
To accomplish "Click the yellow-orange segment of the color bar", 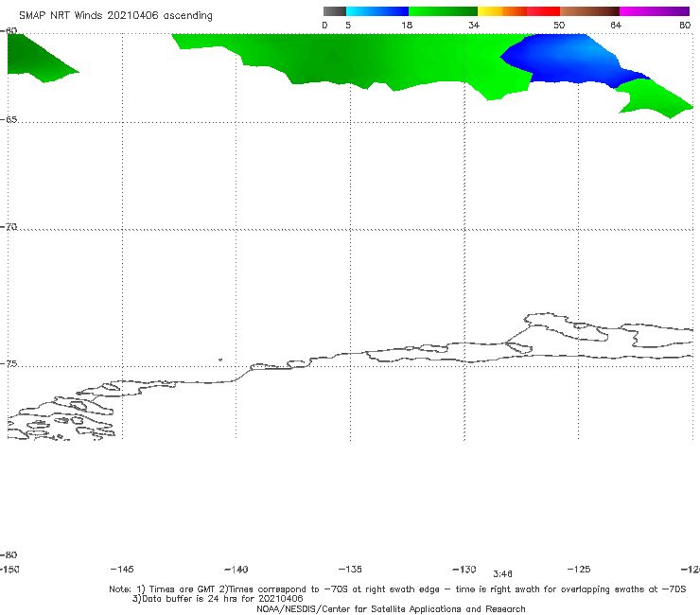I will 502,11.
